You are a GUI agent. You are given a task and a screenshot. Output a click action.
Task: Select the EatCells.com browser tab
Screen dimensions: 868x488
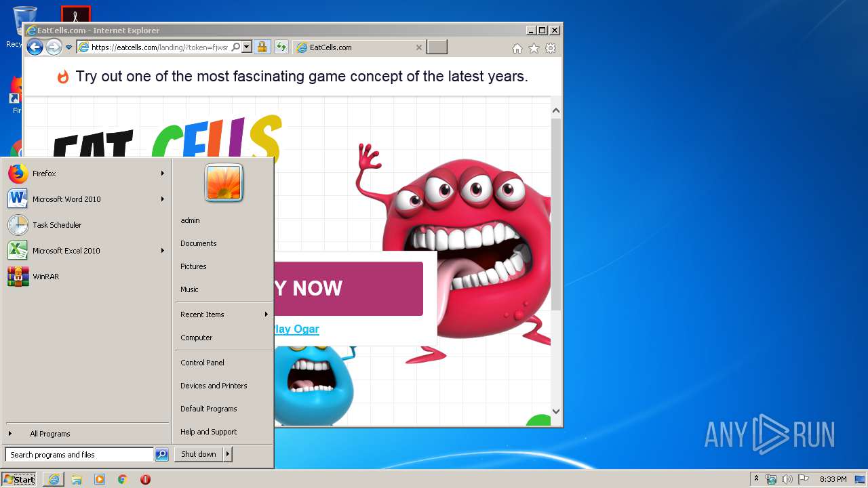[x=359, y=47]
